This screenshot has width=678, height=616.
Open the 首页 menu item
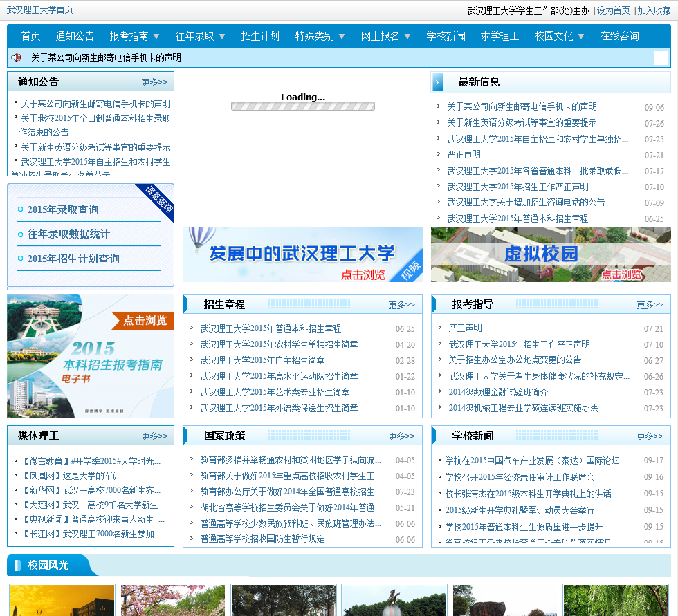[x=30, y=36]
